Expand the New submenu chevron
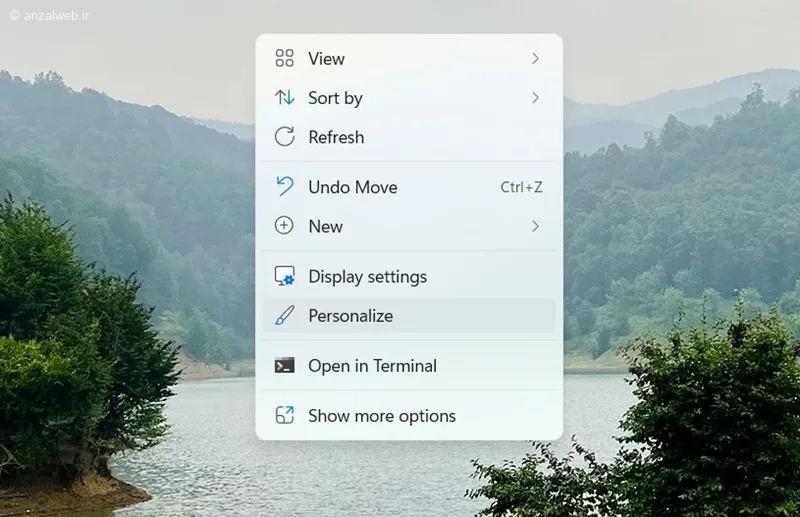The height and width of the screenshot is (517, 800). point(535,226)
